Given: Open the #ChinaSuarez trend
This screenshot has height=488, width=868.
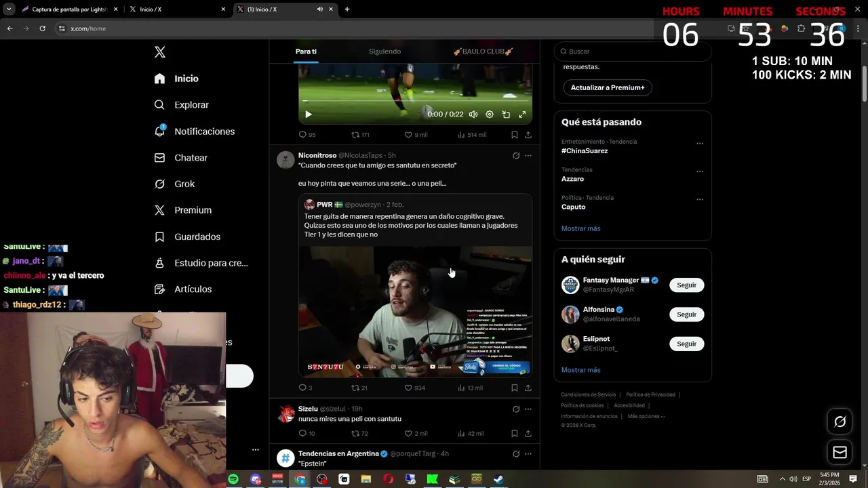Looking at the screenshot, I should (x=585, y=151).
